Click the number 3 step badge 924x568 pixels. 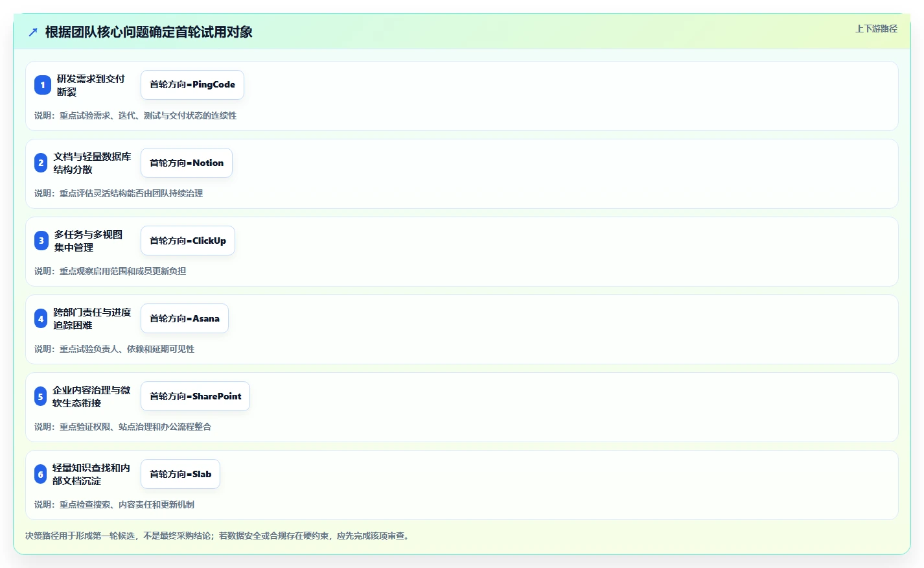41,241
